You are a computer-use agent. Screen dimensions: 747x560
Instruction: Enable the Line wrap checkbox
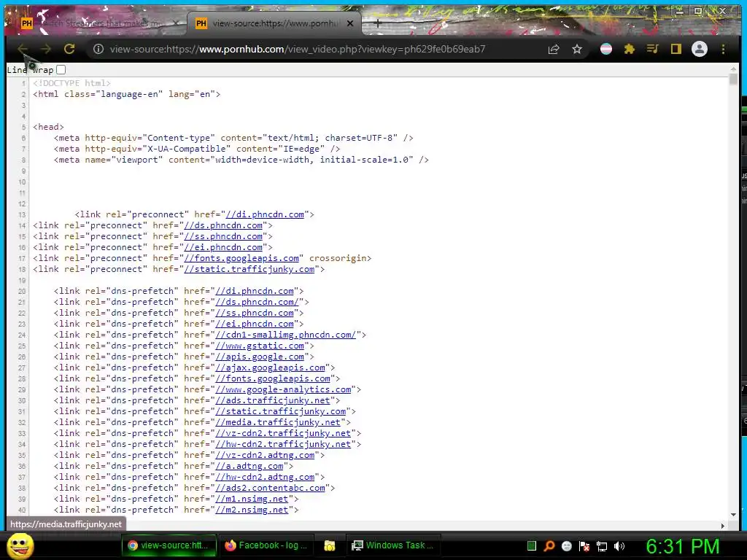pos(61,70)
